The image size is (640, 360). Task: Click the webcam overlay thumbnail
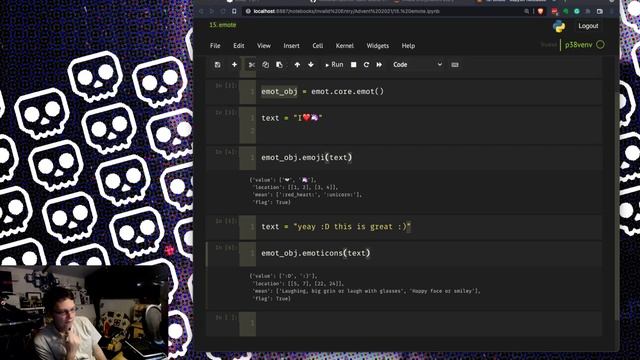pyautogui.click(x=84, y=313)
